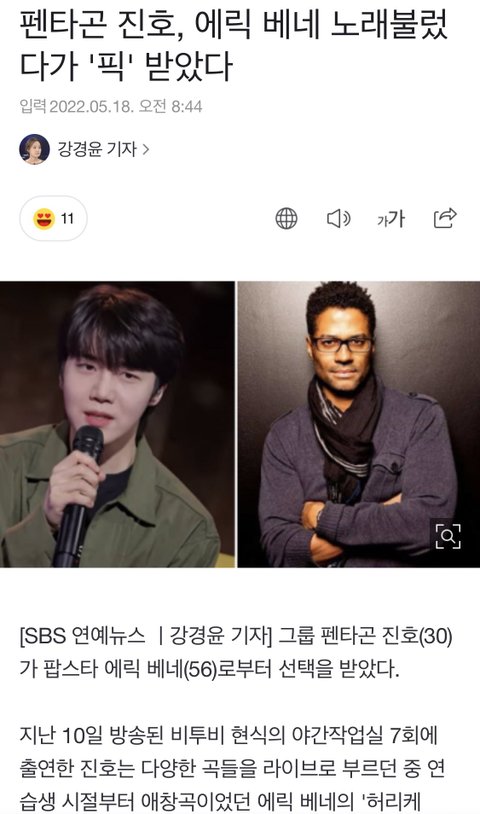The width and height of the screenshot is (480, 814).
Task: Open reporter 강경윤's round avatar
Action: pos(34,150)
